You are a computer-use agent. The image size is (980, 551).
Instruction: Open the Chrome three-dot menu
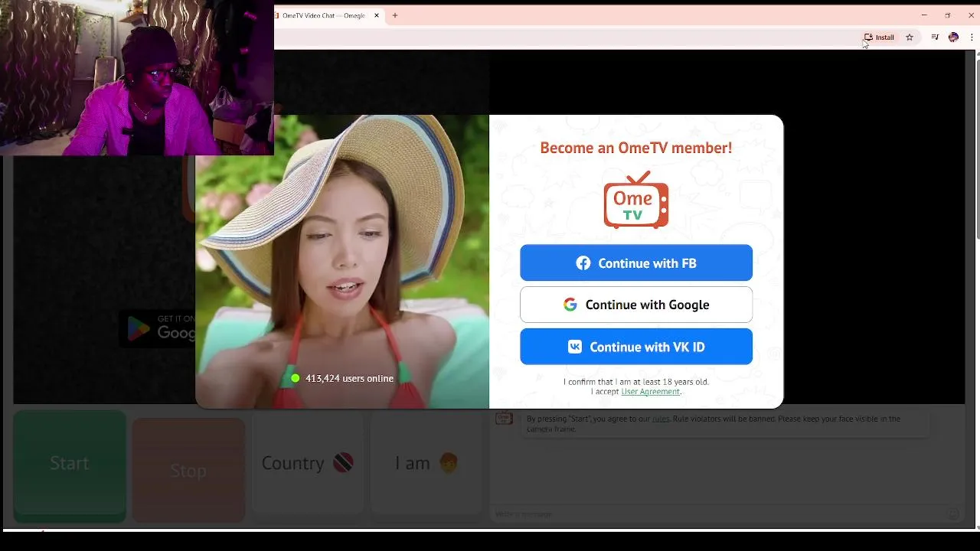(971, 37)
